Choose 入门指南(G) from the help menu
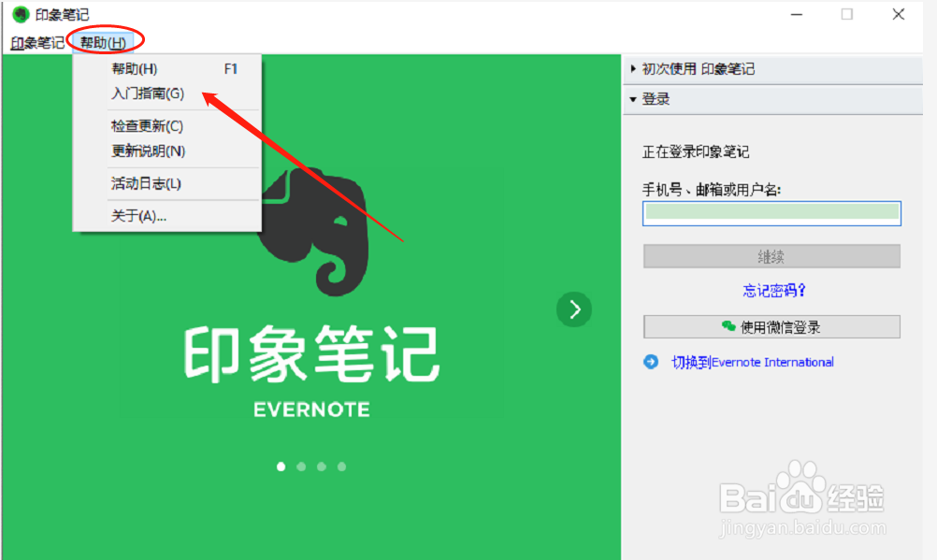Viewport: 937px width, 560px height. (166, 93)
